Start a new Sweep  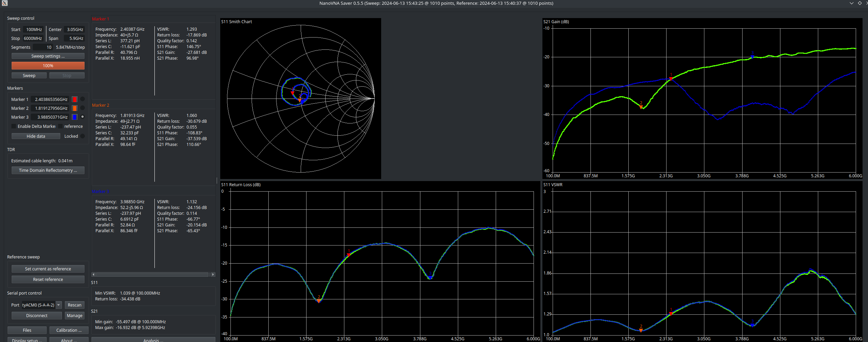click(29, 75)
